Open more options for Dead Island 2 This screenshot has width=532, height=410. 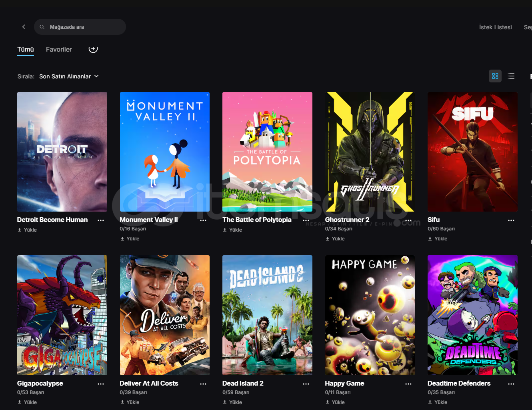click(x=306, y=384)
